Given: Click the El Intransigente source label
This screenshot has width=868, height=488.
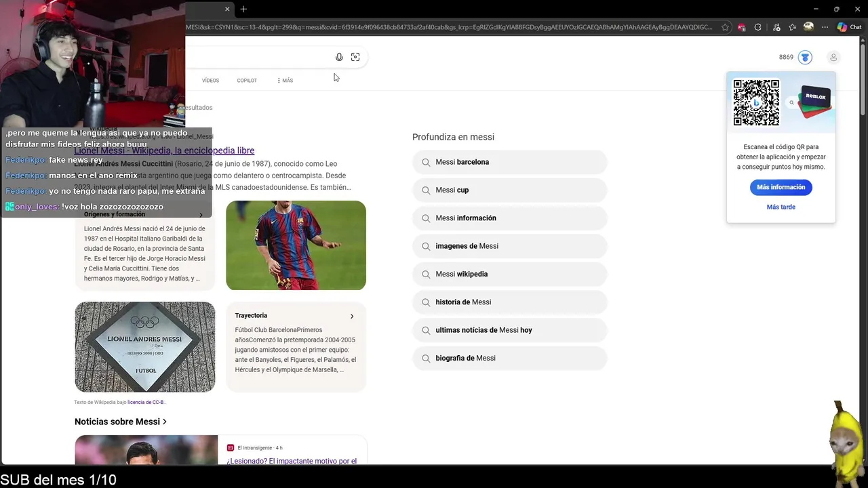Looking at the screenshot, I should click(x=256, y=448).
